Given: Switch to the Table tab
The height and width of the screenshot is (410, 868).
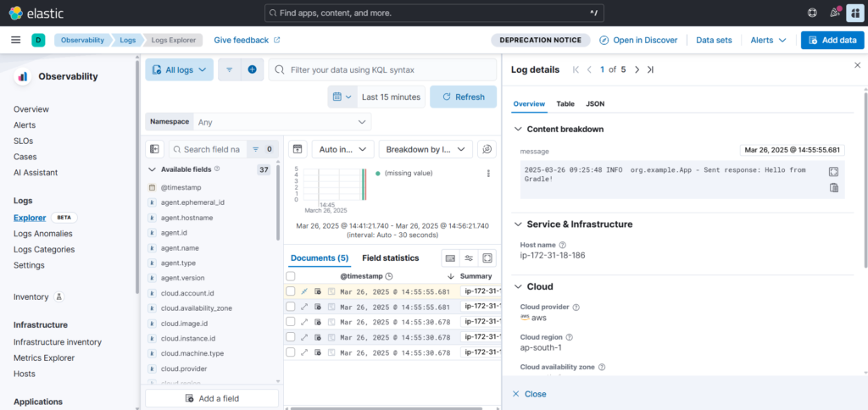Looking at the screenshot, I should pos(565,103).
